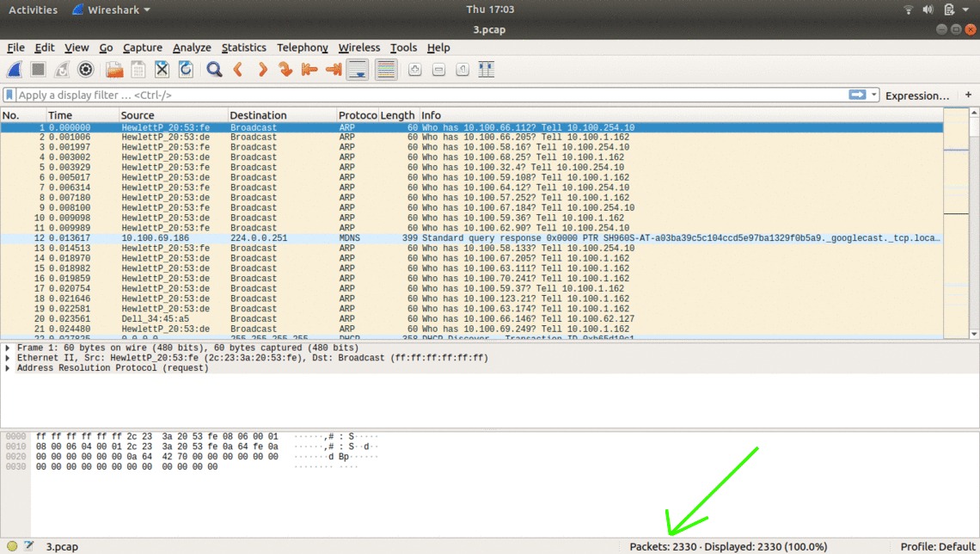Close this capture file via toolbar
980x554 pixels.
162,70
